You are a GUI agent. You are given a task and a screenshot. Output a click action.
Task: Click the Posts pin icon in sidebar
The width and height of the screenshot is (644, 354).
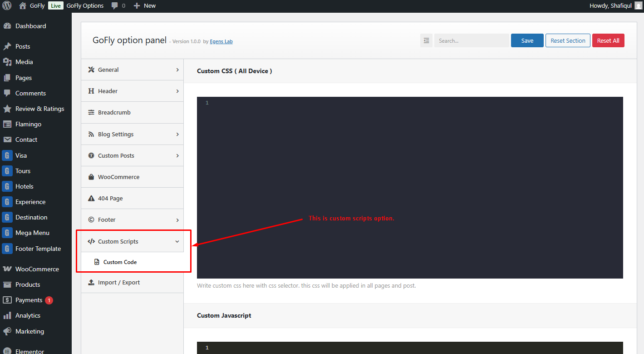coord(7,46)
